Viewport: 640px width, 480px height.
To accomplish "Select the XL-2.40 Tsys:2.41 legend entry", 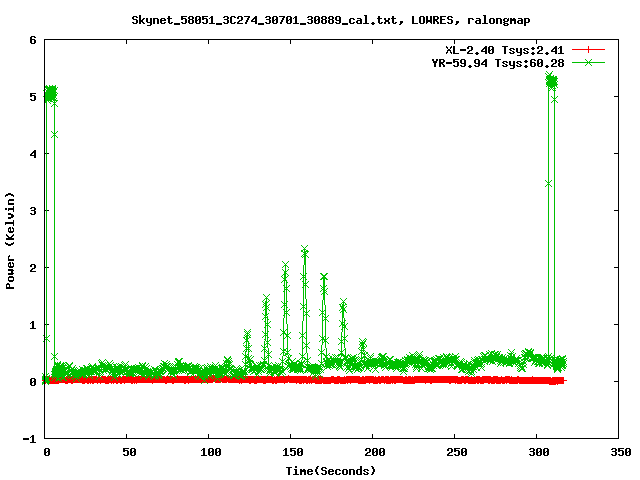I will [x=504, y=50].
